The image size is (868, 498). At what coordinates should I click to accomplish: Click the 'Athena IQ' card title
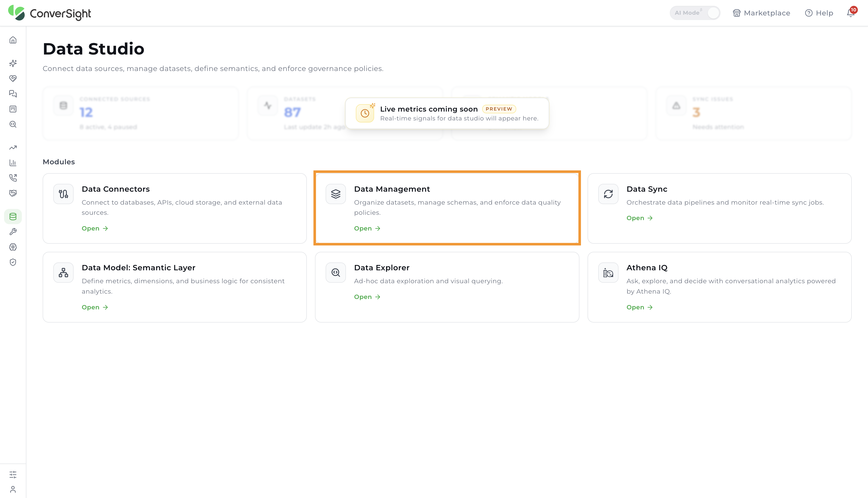[647, 268]
